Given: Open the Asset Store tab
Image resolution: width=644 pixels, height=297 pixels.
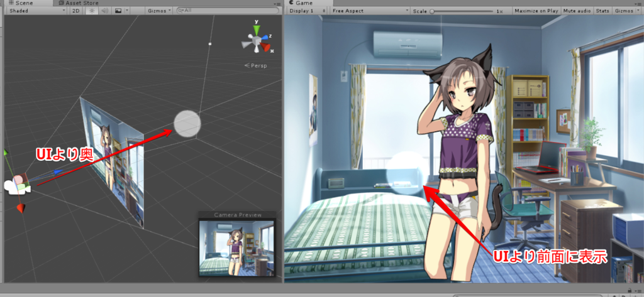Looking at the screenshot, I should click(78, 3).
